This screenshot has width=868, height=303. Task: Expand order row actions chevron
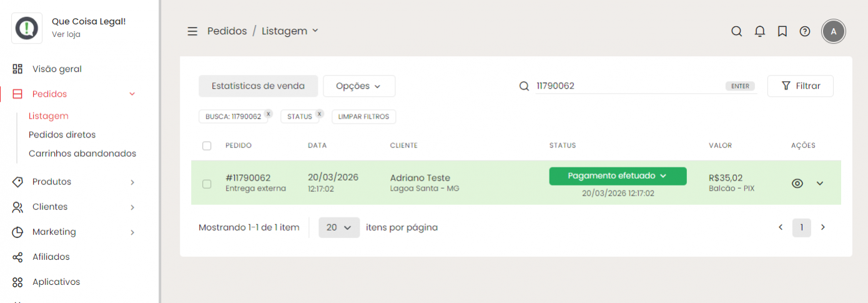[821, 183]
